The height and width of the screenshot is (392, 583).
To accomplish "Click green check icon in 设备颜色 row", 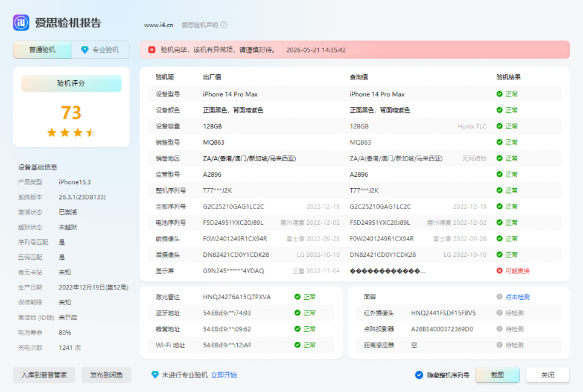I will tap(499, 110).
